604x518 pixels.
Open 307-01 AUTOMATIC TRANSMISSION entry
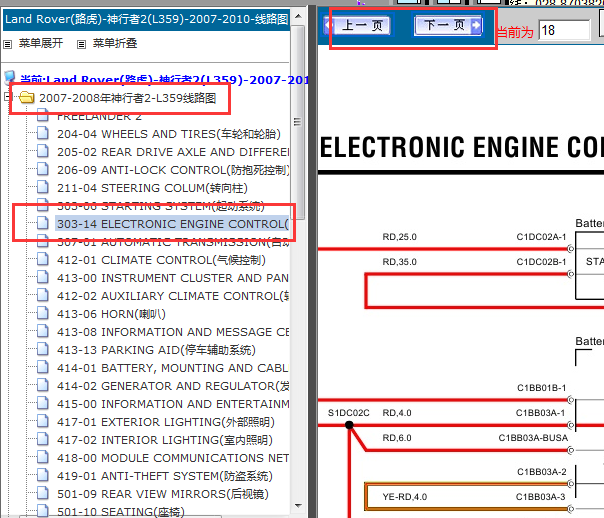click(173, 242)
